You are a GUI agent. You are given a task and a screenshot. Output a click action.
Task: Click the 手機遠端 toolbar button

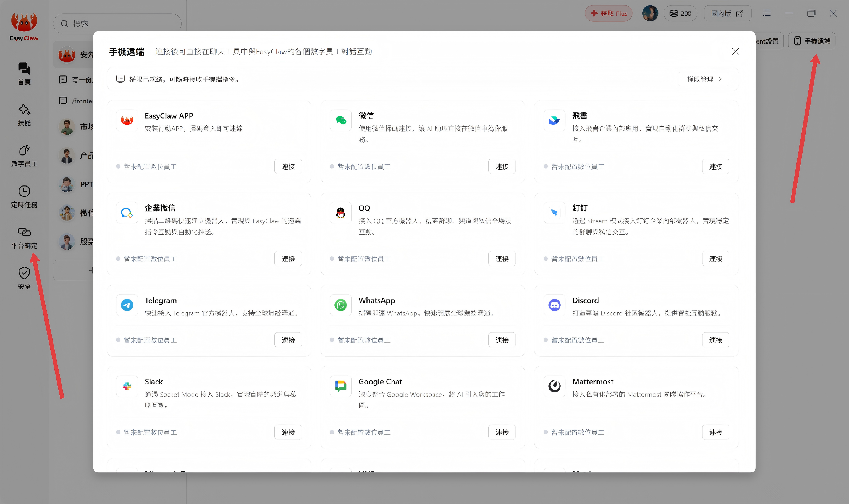coord(812,41)
